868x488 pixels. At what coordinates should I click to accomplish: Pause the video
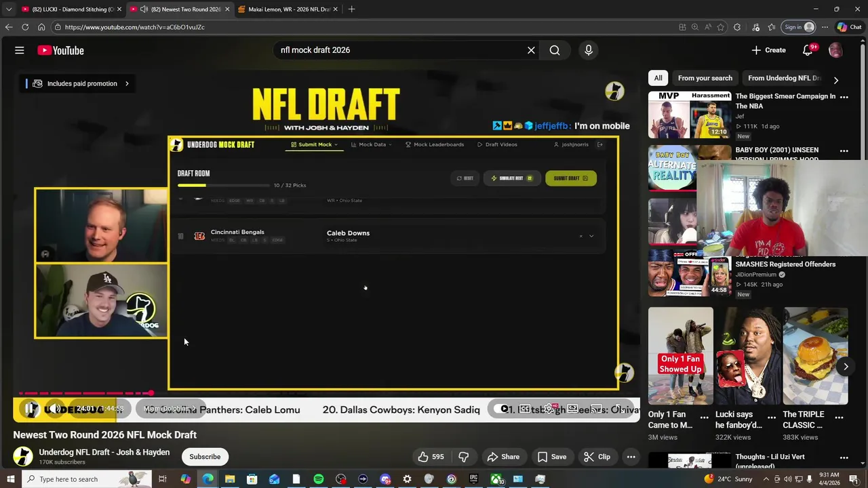[x=31, y=409]
